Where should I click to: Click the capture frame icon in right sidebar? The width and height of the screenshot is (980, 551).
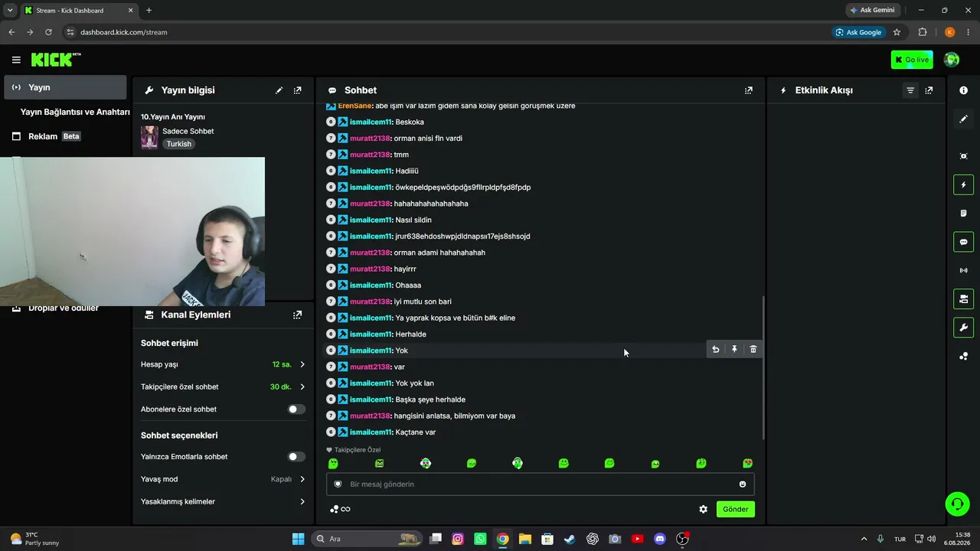coord(963,156)
